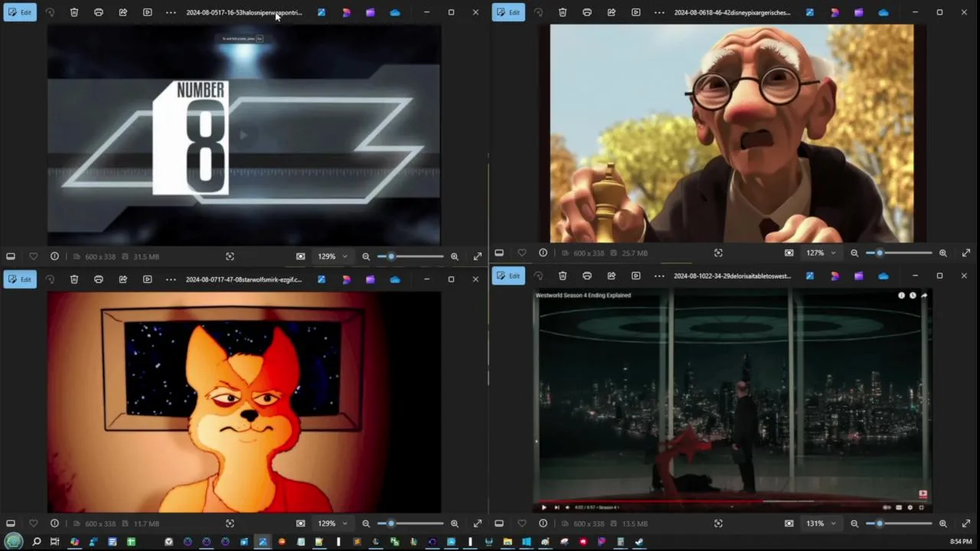Click the old man chess image

pos(732,133)
